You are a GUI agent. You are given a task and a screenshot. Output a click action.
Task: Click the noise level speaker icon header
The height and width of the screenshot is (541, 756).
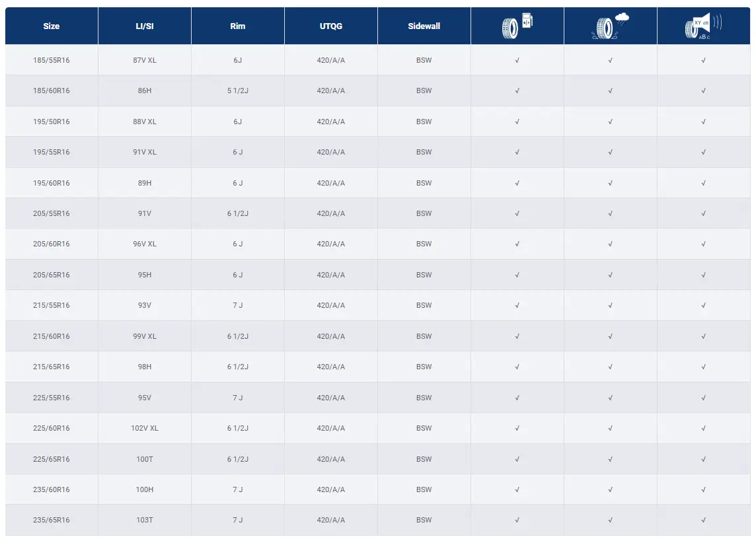703,26
